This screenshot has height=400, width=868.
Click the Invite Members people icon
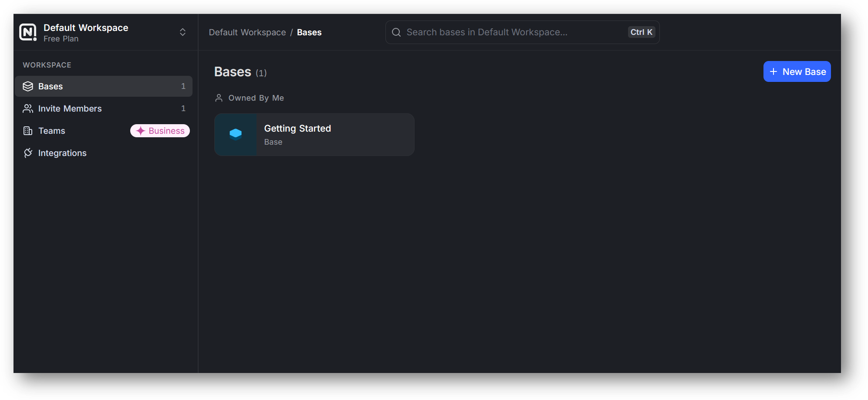point(28,108)
